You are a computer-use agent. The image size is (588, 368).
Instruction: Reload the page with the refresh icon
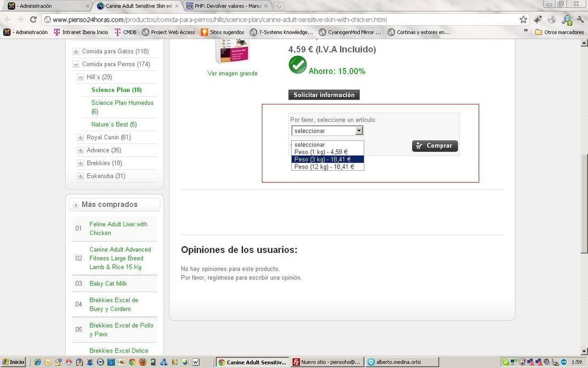coord(33,19)
